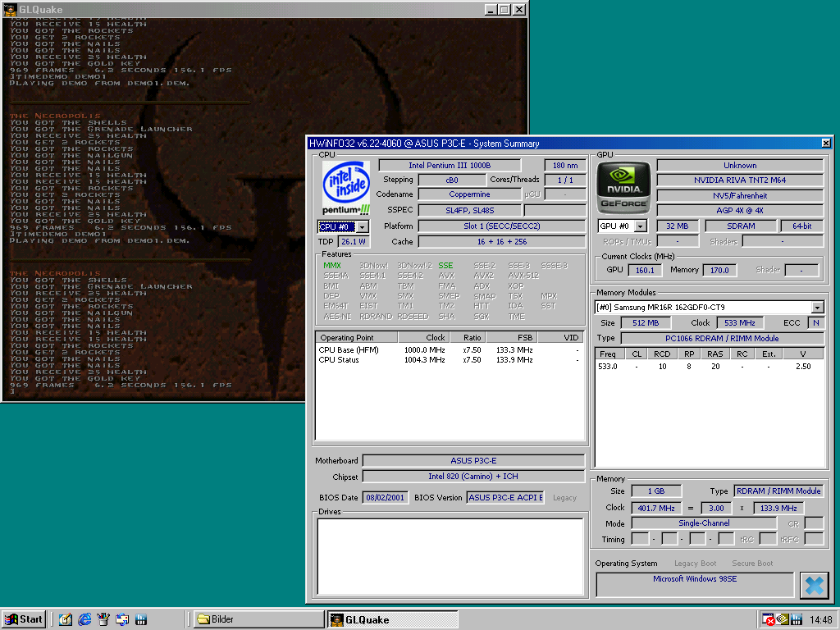840x630 pixels.
Task: Click the 64-bit memory bus field
Action: 802,226
